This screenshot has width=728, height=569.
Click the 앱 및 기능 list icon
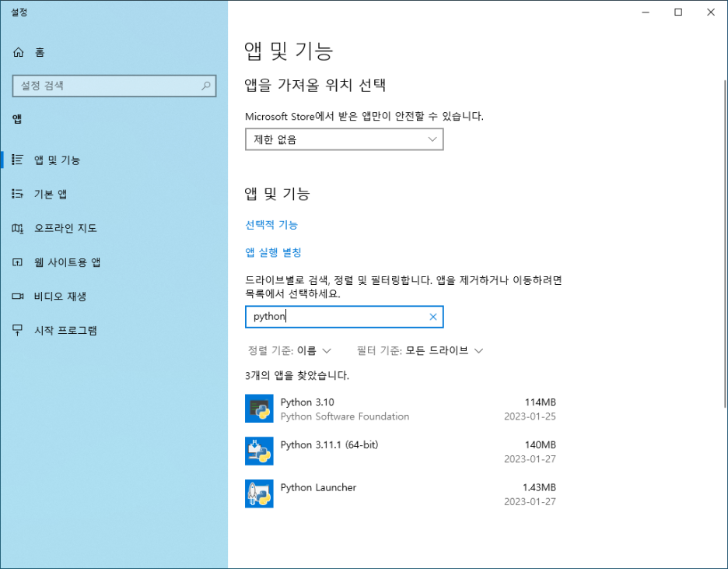pyautogui.click(x=18, y=160)
